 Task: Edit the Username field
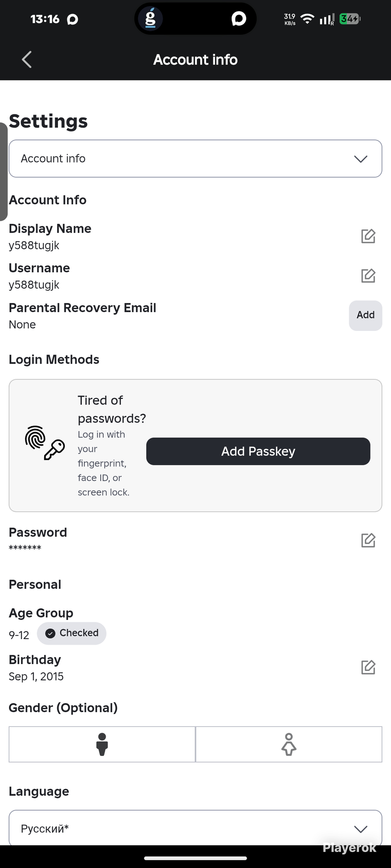coord(368,276)
